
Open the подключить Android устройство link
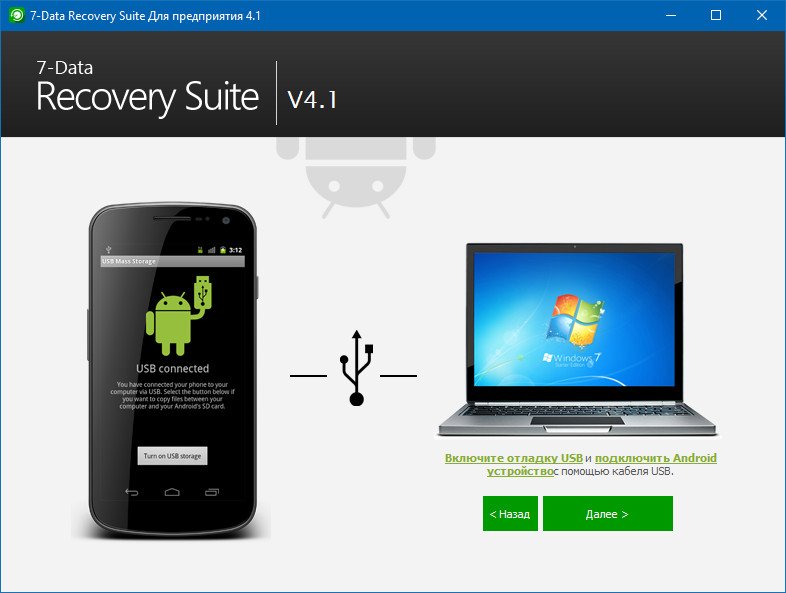(x=656, y=458)
